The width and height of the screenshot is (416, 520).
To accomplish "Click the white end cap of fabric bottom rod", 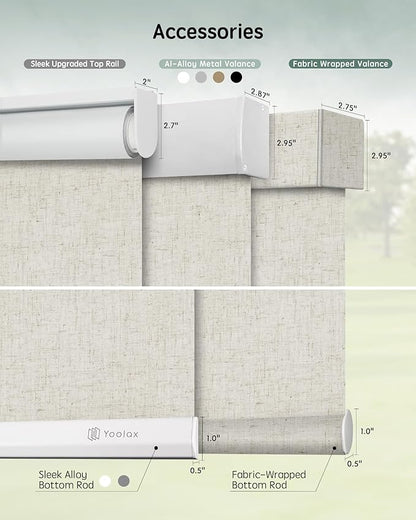I will tap(347, 432).
